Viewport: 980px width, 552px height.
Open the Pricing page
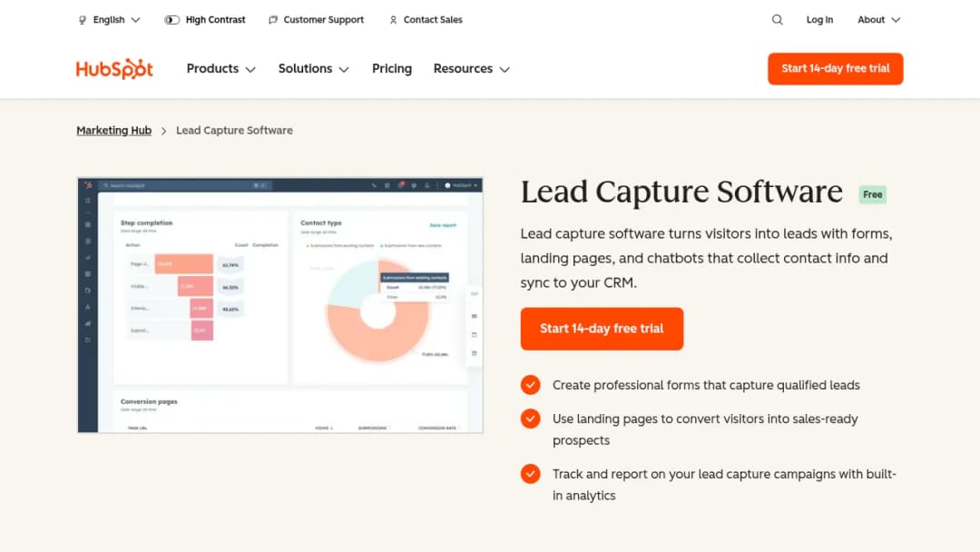click(x=392, y=69)
